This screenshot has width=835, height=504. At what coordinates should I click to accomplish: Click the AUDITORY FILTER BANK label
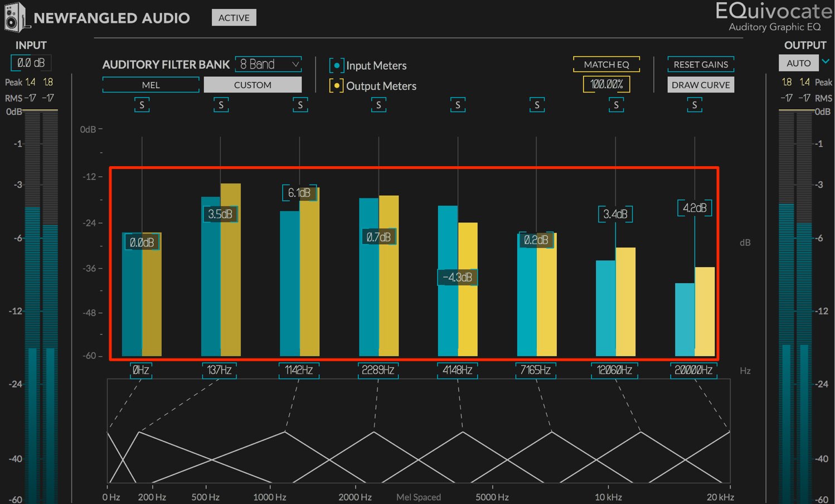166,65
